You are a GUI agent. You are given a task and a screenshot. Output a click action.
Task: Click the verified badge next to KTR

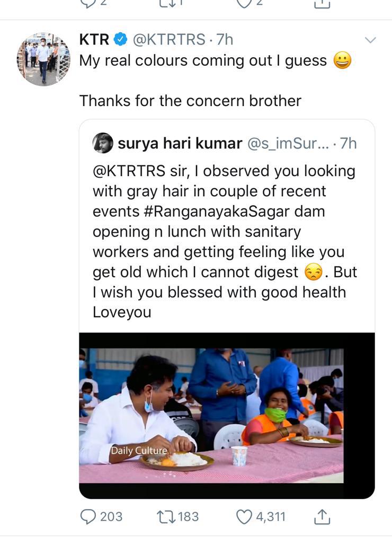pyautogui.click(x=121, y=39)
